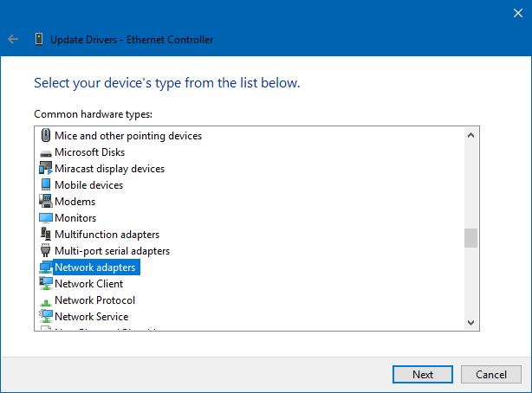The width and height of the screenshot is (532, 393).
Task: Choose the Modems list entry
Action: coord(75,202)
